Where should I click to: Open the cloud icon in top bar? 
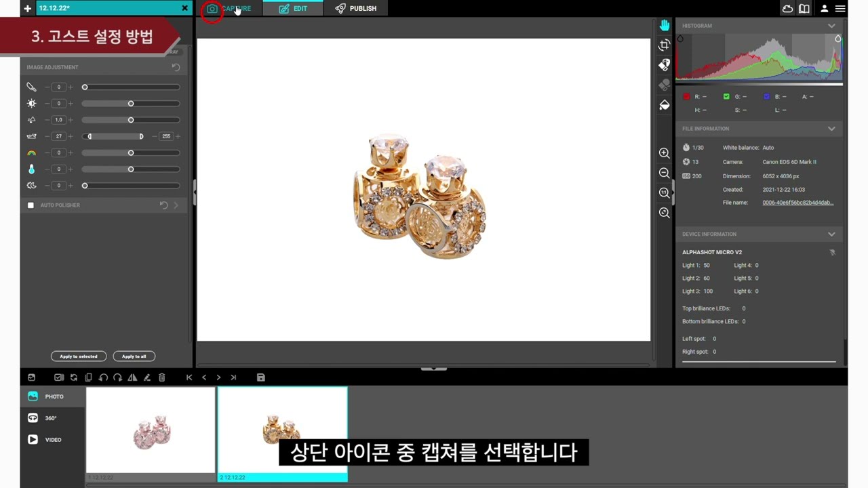click(787, 8)
